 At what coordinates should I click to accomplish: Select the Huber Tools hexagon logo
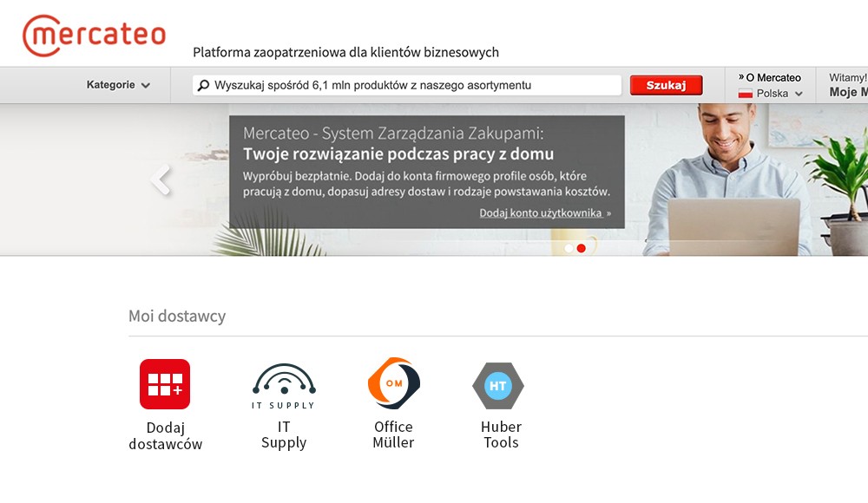498,386
